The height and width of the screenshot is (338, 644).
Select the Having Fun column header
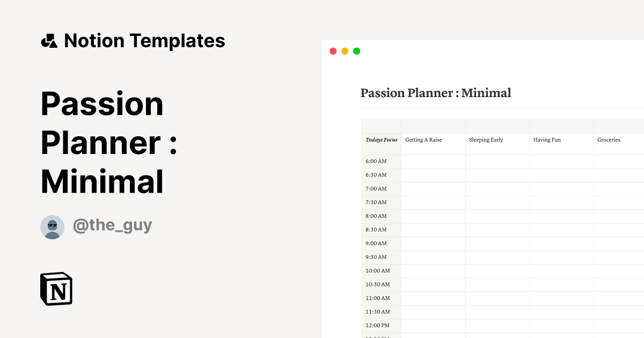click(x=546, y=139)
